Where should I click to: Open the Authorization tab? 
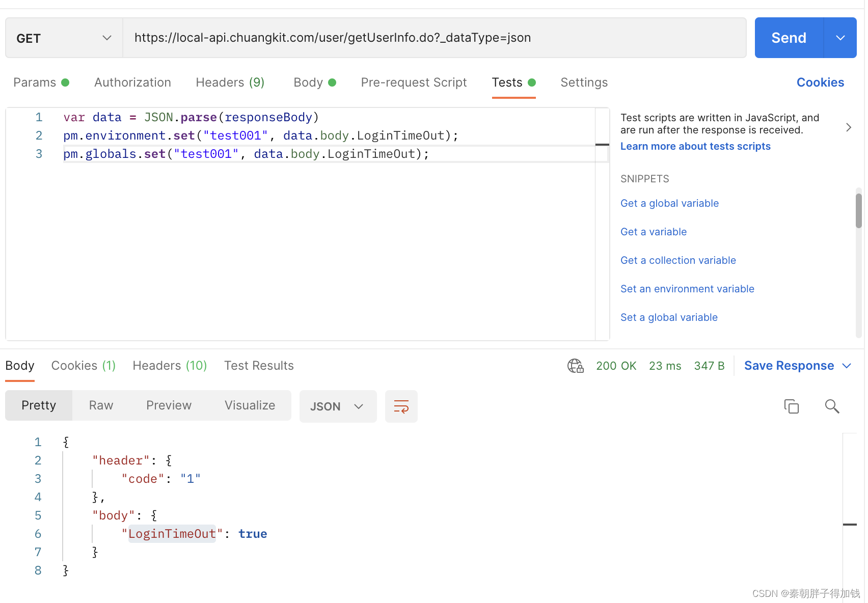[132, 83]
